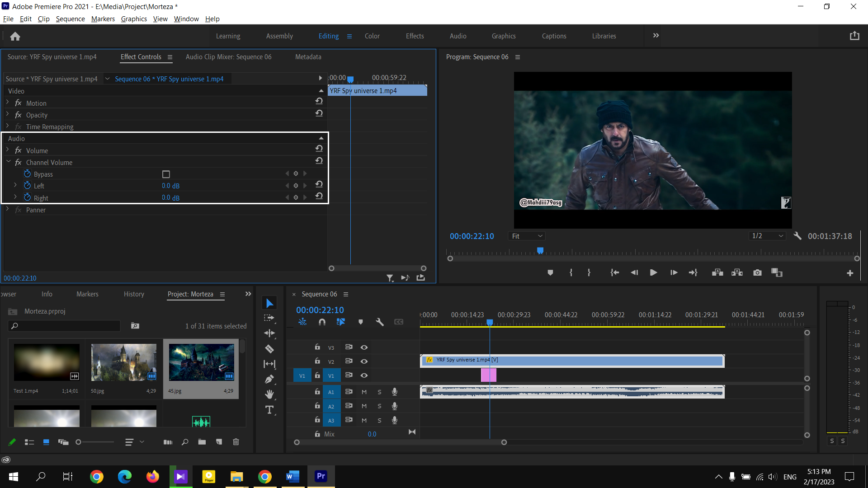Viewport: 868px width, 488px height.
Task: Click the Project panel search field
Action: (x=64, y=326)
